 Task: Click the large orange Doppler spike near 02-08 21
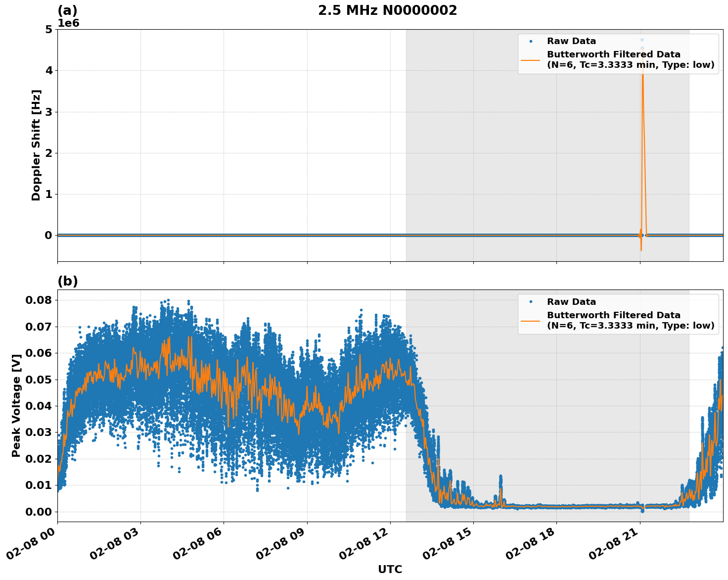643,124
